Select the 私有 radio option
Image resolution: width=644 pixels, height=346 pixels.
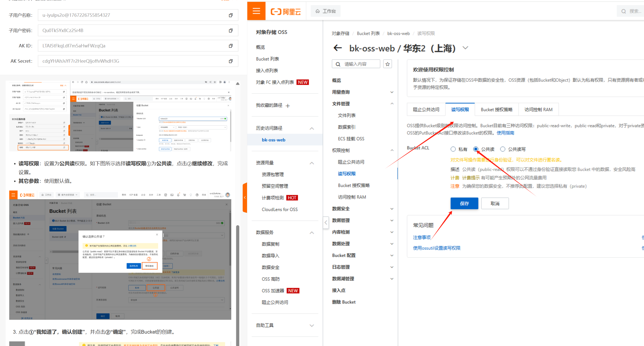[453, 149]
